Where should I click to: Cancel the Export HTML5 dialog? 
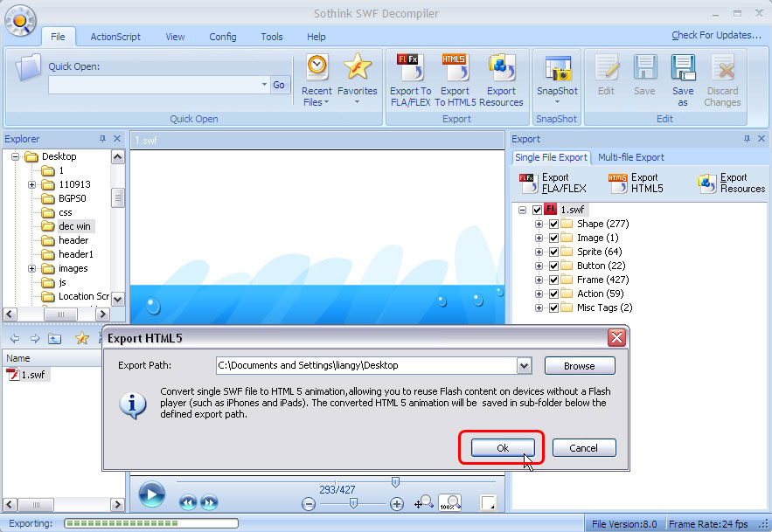pyautogui.click(x=583, y=448)
